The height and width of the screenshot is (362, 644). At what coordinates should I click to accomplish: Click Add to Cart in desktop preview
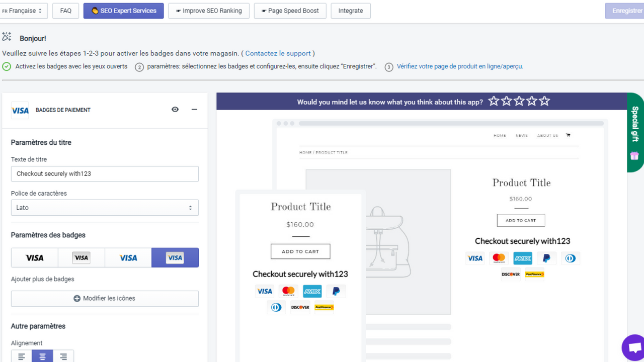521,220
